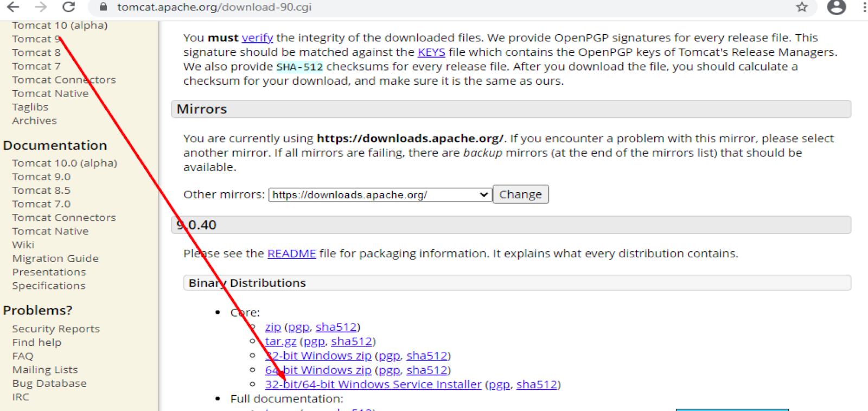868x411 pixels.
Task: Open Tomcat Native under Documentation
Action: pos(50,231)
